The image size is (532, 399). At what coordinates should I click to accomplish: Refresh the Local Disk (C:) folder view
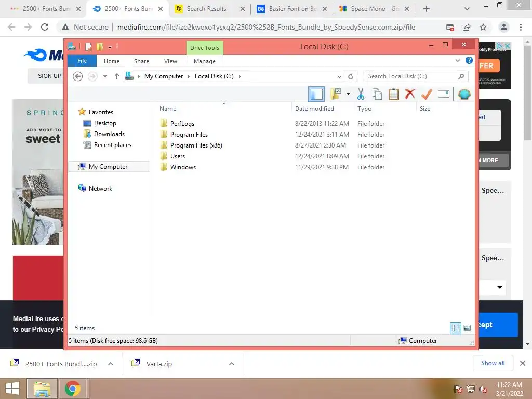[x=351, y=77]
